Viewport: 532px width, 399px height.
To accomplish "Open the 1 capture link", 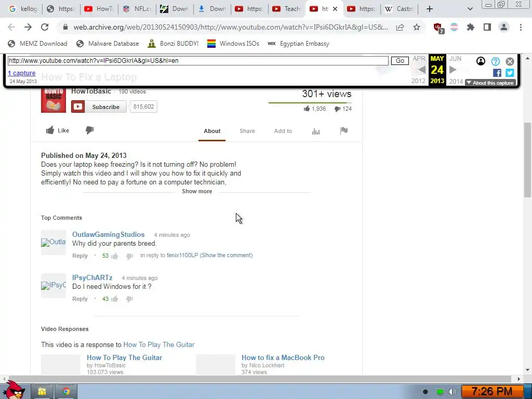I will pyautogui.click(x=22, y=73).
